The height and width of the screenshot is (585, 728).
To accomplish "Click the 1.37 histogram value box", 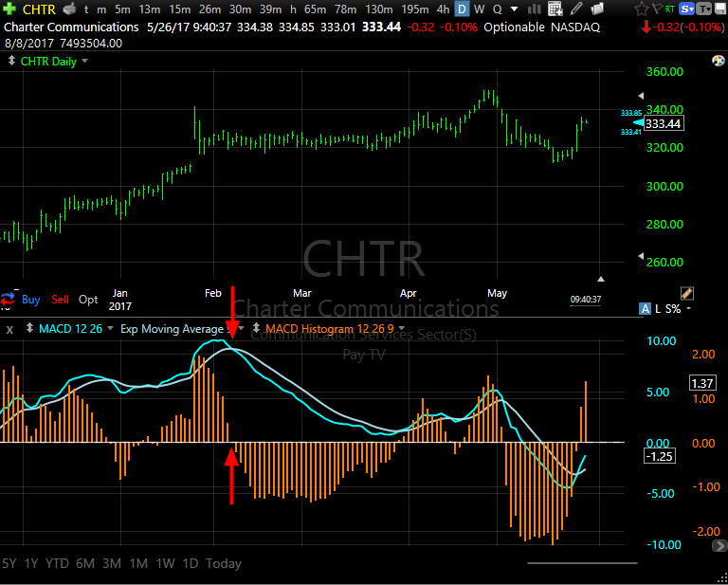I will click(702, 383).
